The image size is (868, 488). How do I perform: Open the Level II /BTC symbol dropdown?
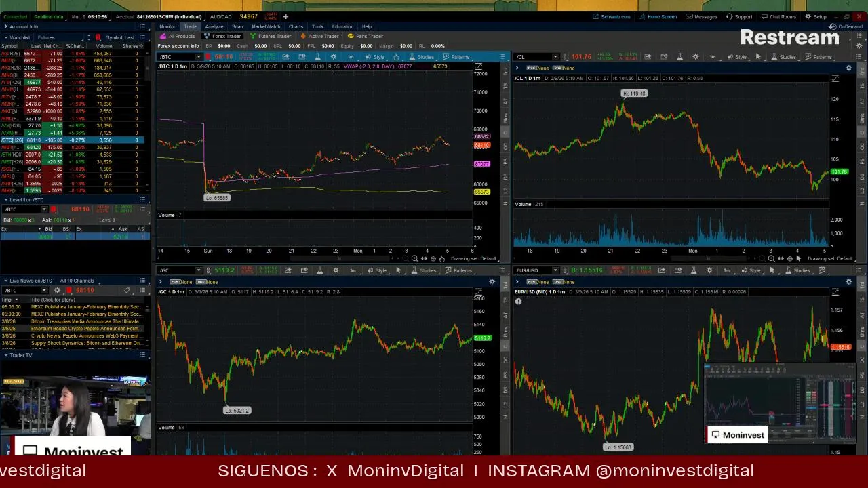click(x=44, y=209)
